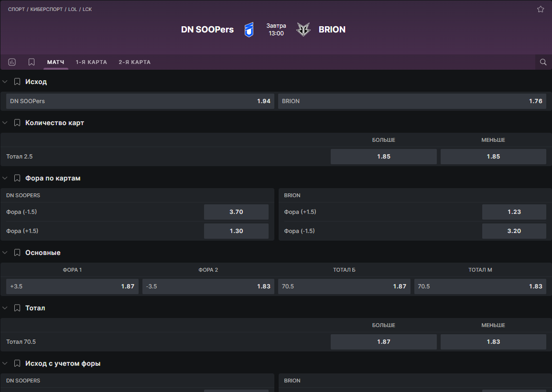
Task: Select Тотал 70.5 Больше at 1.87
Action: click(383, 342)
